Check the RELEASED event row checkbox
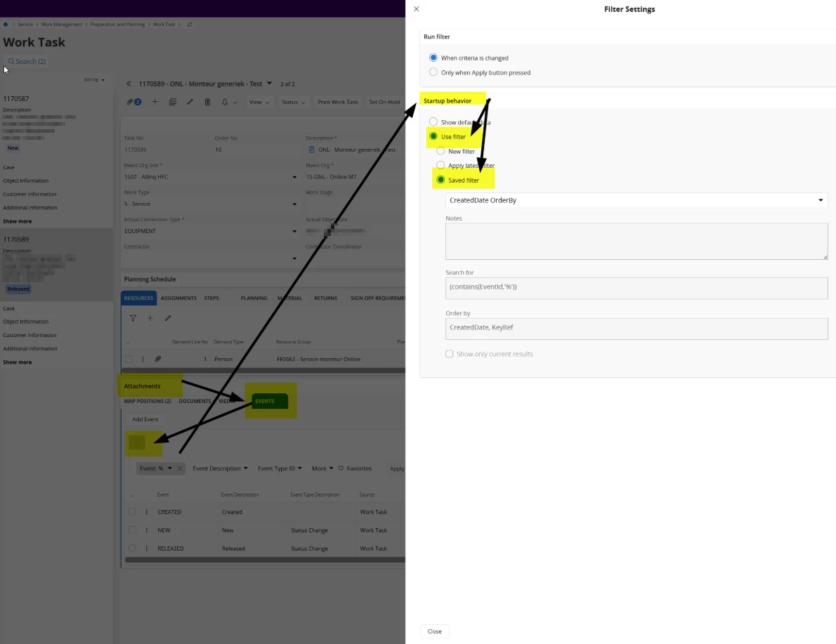This screenshot has height=644, width=836. coord(132,548)
